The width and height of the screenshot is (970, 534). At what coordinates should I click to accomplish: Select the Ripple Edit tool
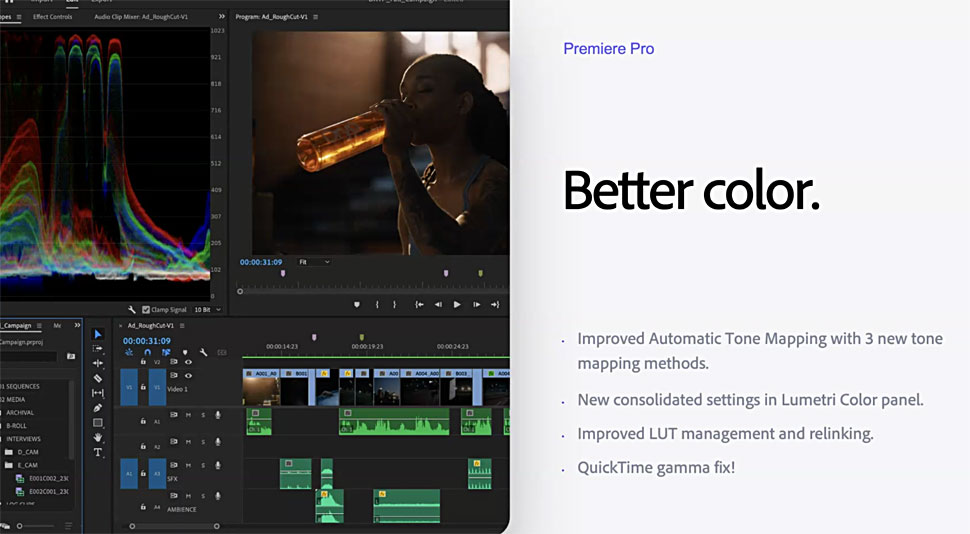click(98, 363)
